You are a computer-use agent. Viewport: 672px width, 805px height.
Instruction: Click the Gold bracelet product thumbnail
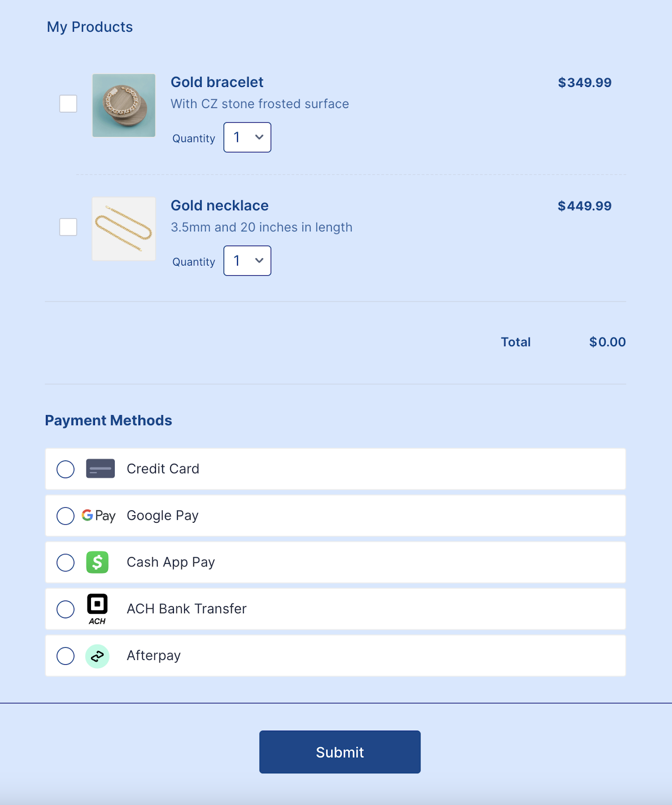[x=124, y=106]
